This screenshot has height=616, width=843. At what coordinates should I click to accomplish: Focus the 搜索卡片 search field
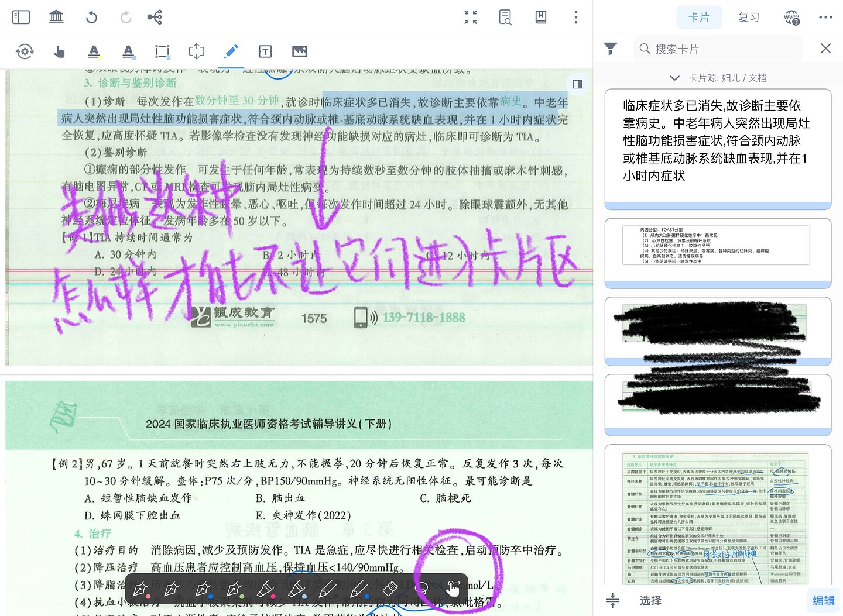click(x=718, y=49)
